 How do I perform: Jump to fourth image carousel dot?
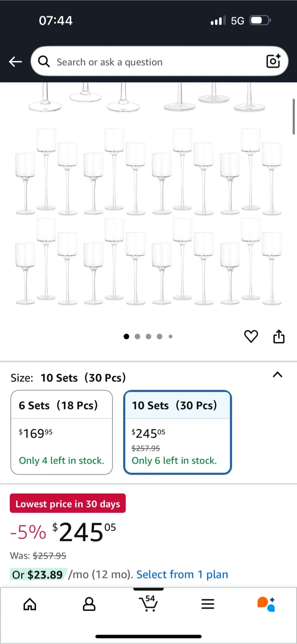click(x=159, y=337)
